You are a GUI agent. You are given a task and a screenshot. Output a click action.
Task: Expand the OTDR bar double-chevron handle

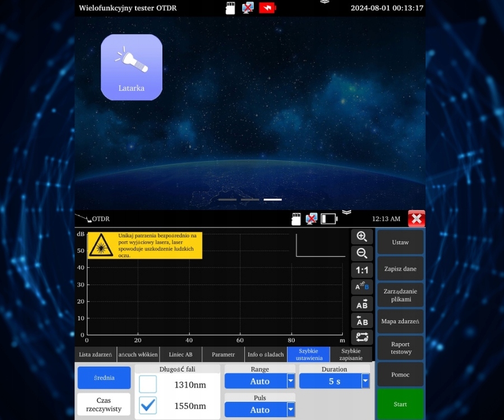pos(347,212)
